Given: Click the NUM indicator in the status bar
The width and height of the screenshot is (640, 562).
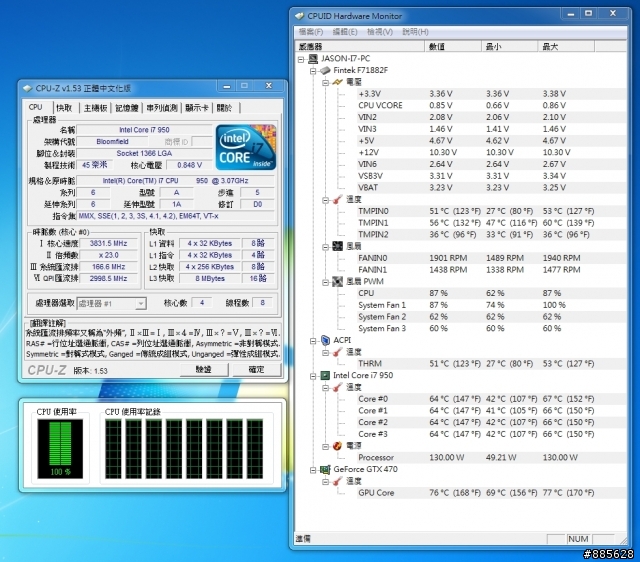Looking at the screenshot, I should pyautogui.click(x=578, y=539).
